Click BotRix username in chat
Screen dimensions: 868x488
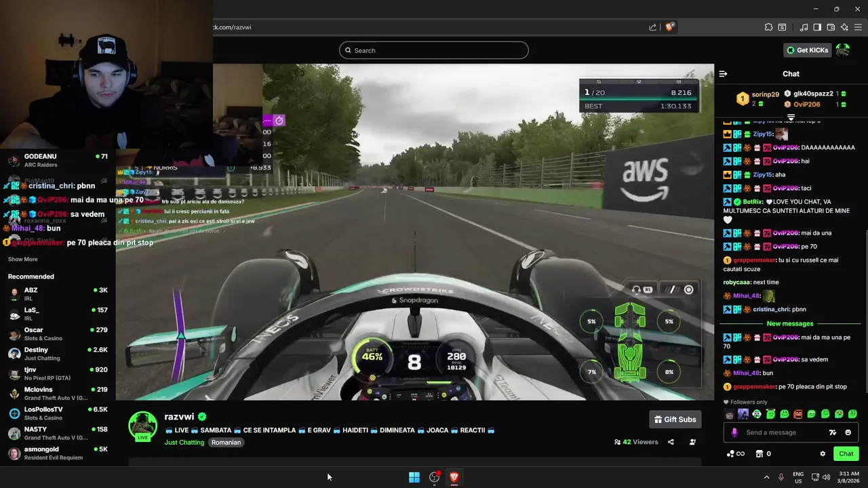point(753,202)
